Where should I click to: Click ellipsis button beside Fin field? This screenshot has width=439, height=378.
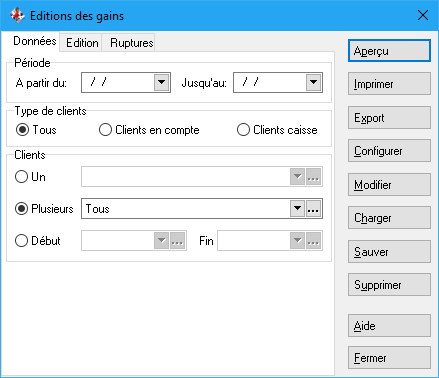[x=313, y=241]
